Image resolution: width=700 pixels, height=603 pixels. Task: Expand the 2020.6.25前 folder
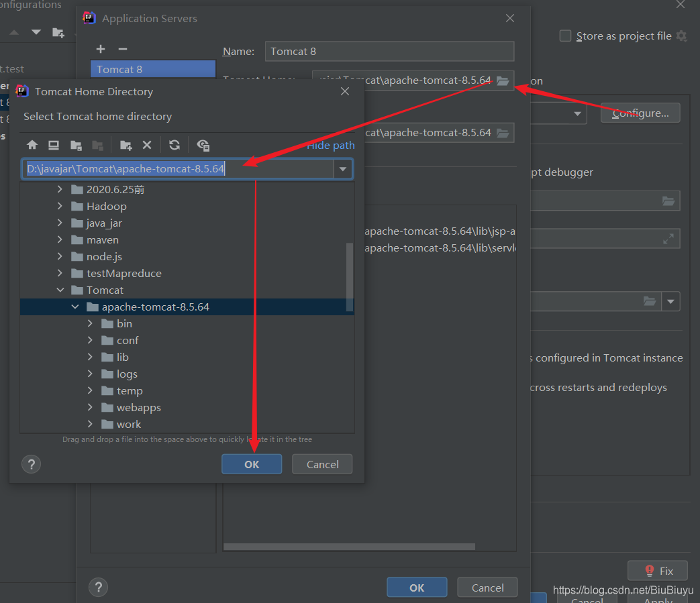coord(60,189)
